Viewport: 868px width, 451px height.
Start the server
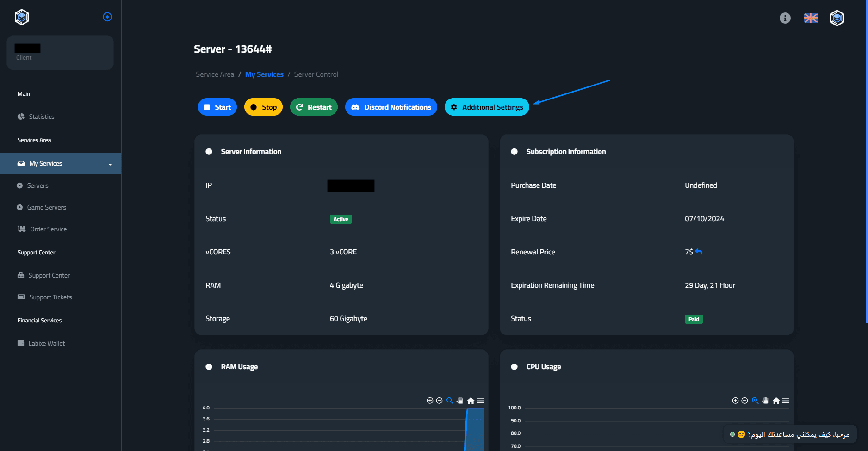point(217,107)
